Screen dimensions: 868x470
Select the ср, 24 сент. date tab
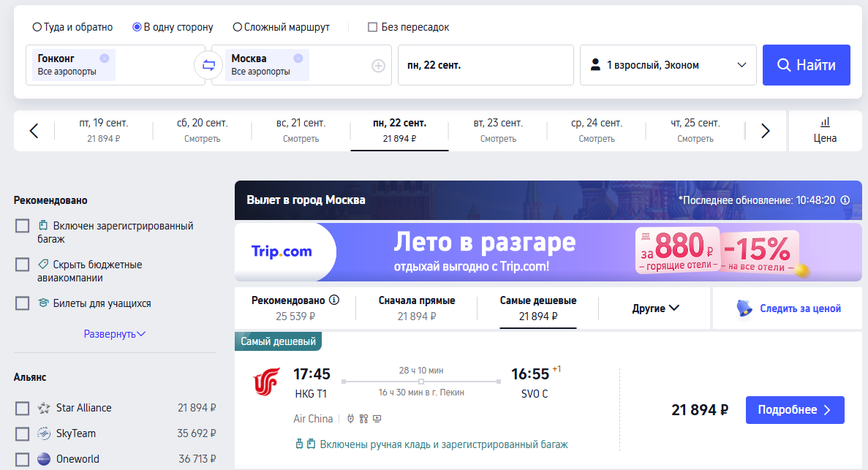(597, 131)
